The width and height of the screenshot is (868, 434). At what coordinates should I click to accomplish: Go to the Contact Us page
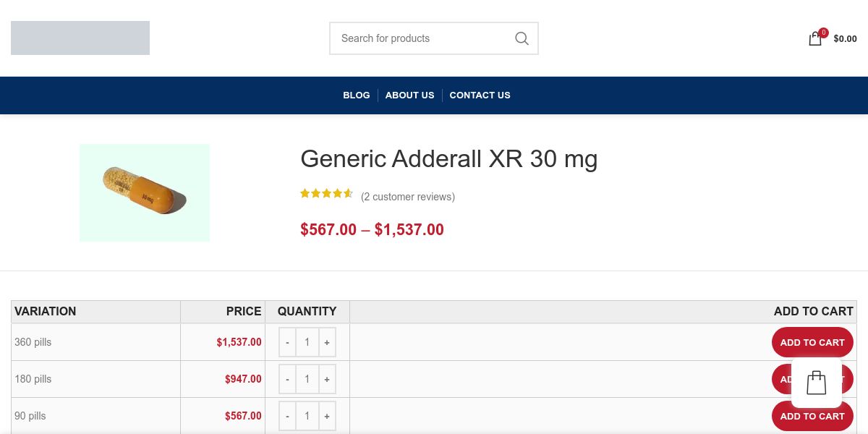[480, 95]
